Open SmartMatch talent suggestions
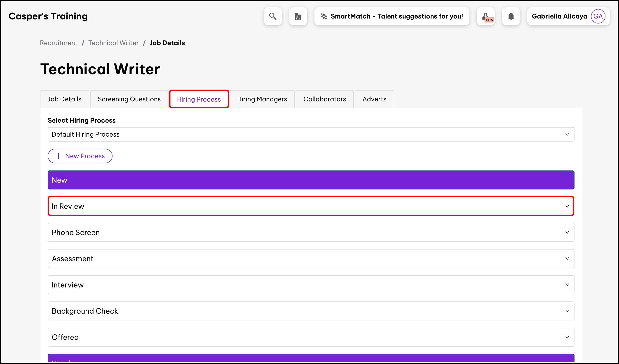The width and height of the screenshot is (619, 364). pyautogui.click(x=392, y=16)
